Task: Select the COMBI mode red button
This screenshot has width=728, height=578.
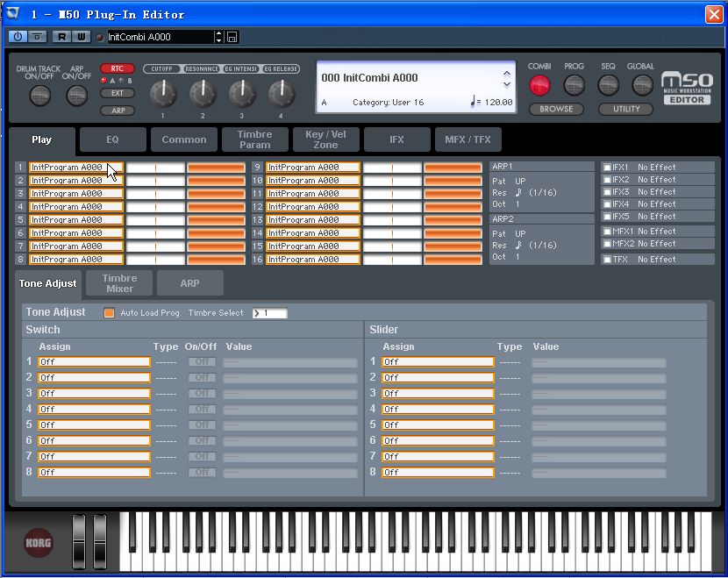Action: [539, 85]
